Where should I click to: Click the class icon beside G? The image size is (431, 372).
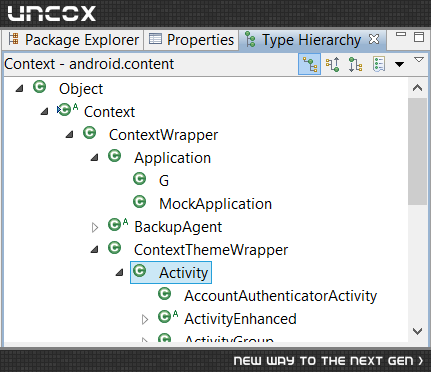[x=140, y=179]
